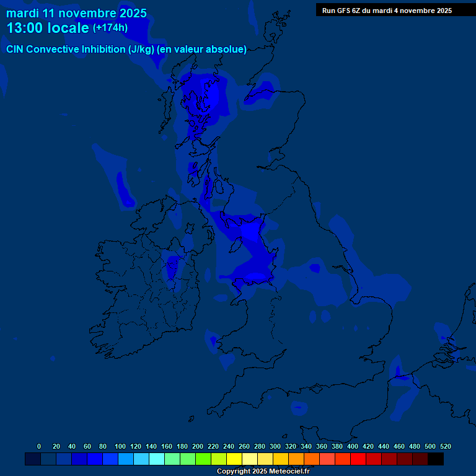This screenshot has width=476, height=476.
Task: Click the legend value label '100'
Action: (120, 446)
